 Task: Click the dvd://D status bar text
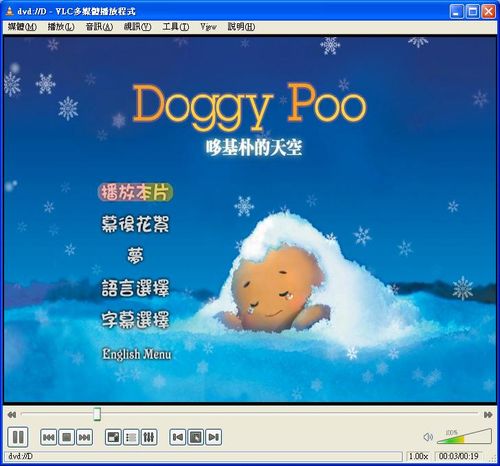(20, 456)
